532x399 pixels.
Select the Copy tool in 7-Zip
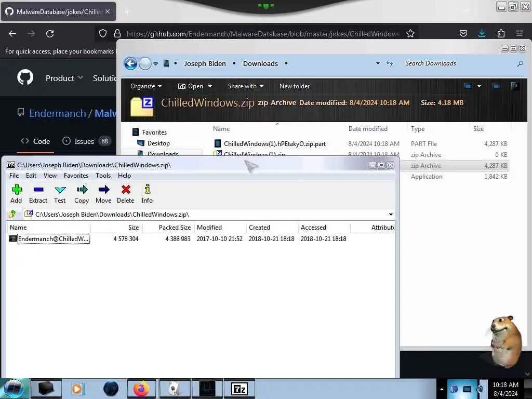click(x=82, y=194)
